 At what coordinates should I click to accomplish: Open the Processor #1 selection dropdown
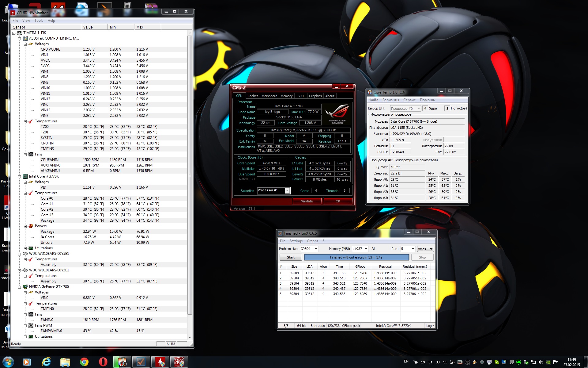click(287, 191)
